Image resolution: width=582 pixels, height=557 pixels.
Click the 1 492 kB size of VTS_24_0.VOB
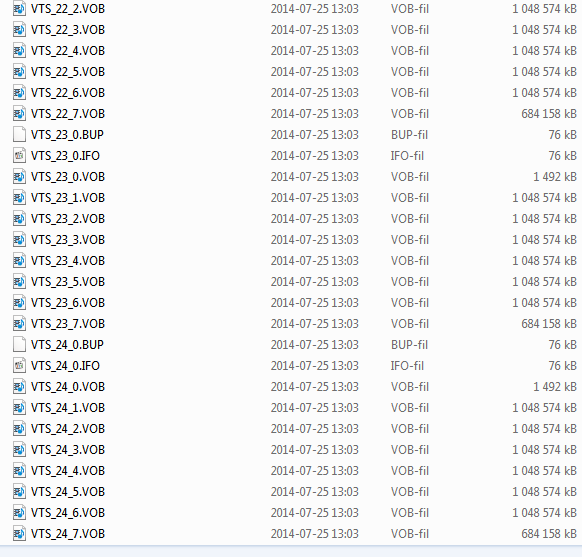point(555,387)
